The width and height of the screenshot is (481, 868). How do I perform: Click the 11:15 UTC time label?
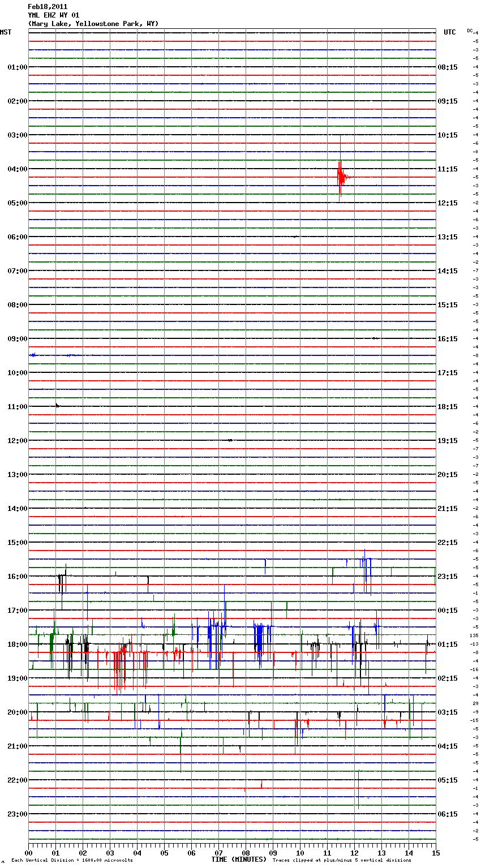point(448,169)
